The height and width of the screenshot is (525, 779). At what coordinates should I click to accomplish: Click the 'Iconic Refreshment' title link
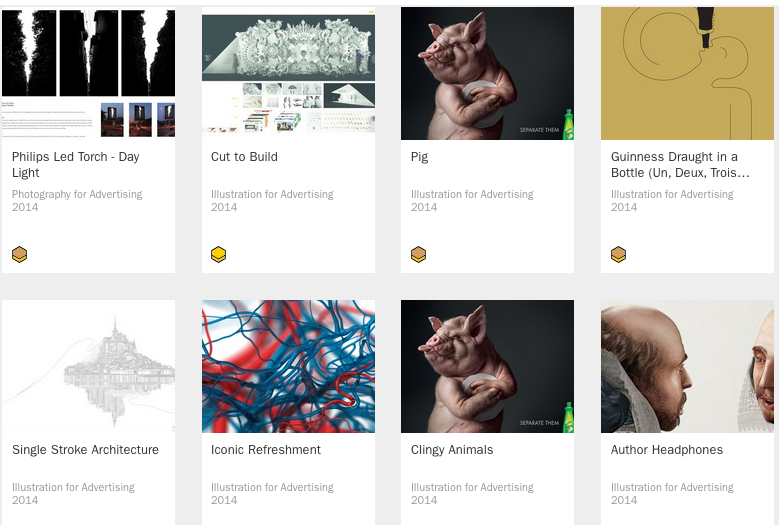pyautogui.click(x=266, y=450)
